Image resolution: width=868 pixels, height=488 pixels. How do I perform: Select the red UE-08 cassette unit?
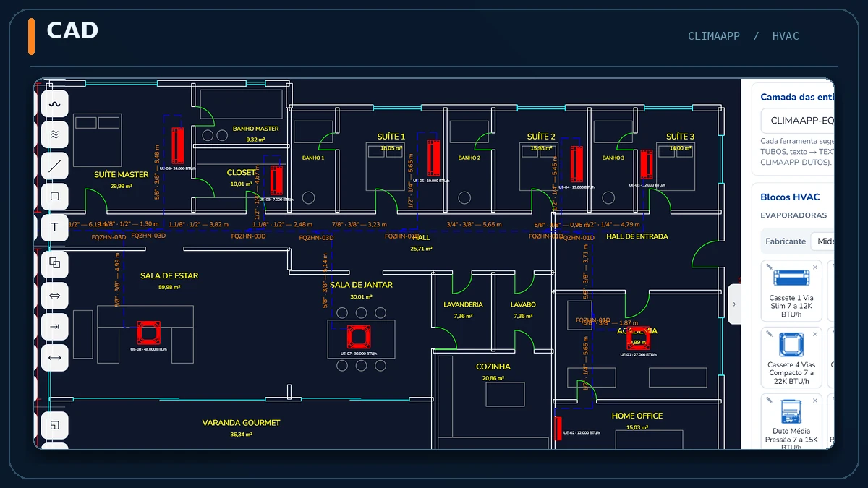pos(149,333)
